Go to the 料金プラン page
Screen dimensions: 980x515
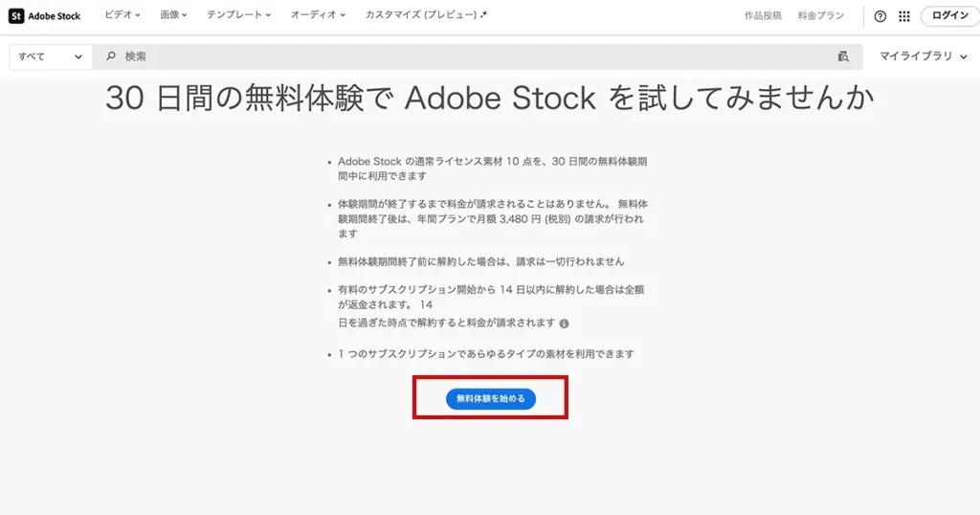[821, 16]
